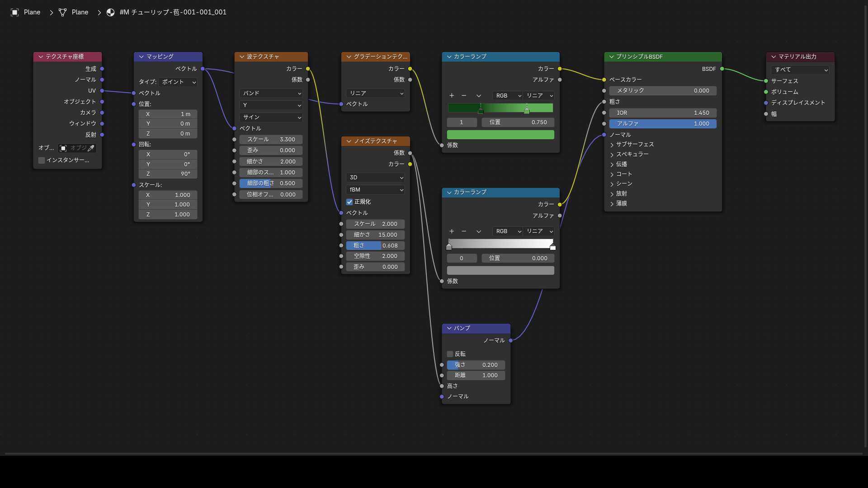
Task: Click the スケール 3.300 field in the wave texture node
Action: click(x=271, y=140)
